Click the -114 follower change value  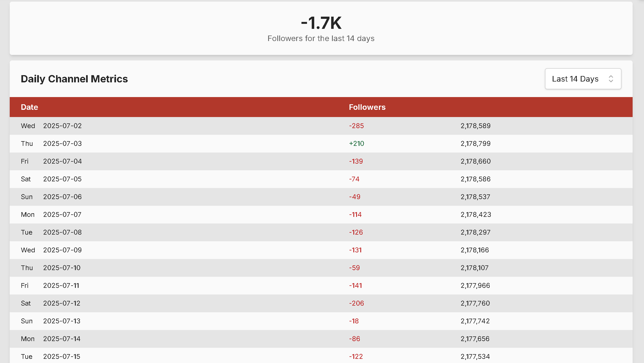click(x=355, y=214)
